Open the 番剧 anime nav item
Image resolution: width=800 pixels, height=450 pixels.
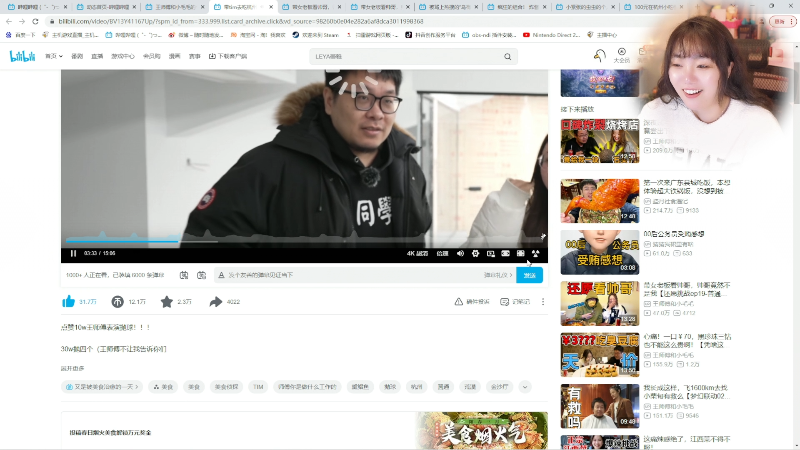[77, 56]
